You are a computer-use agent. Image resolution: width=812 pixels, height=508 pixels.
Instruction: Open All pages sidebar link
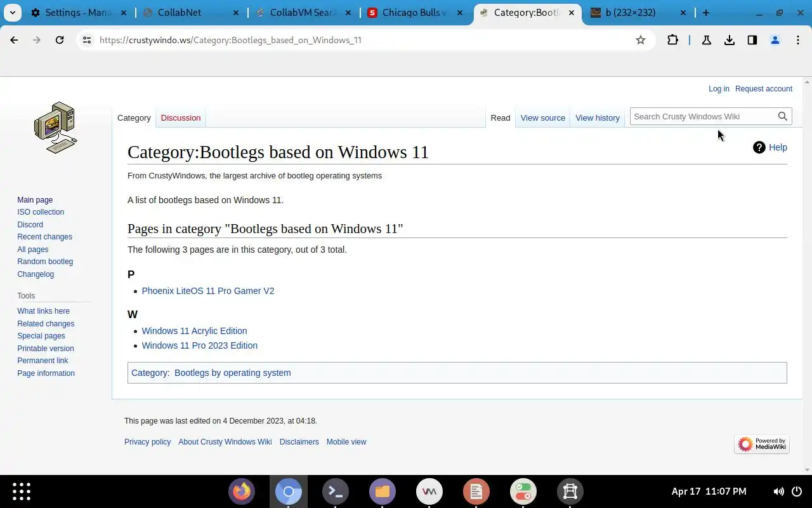coord(33,250)
